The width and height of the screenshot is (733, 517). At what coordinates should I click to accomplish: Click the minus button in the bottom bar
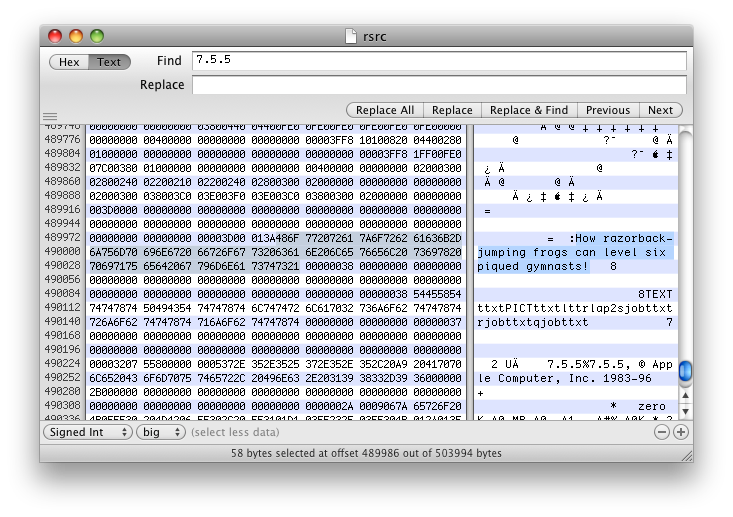661,432
